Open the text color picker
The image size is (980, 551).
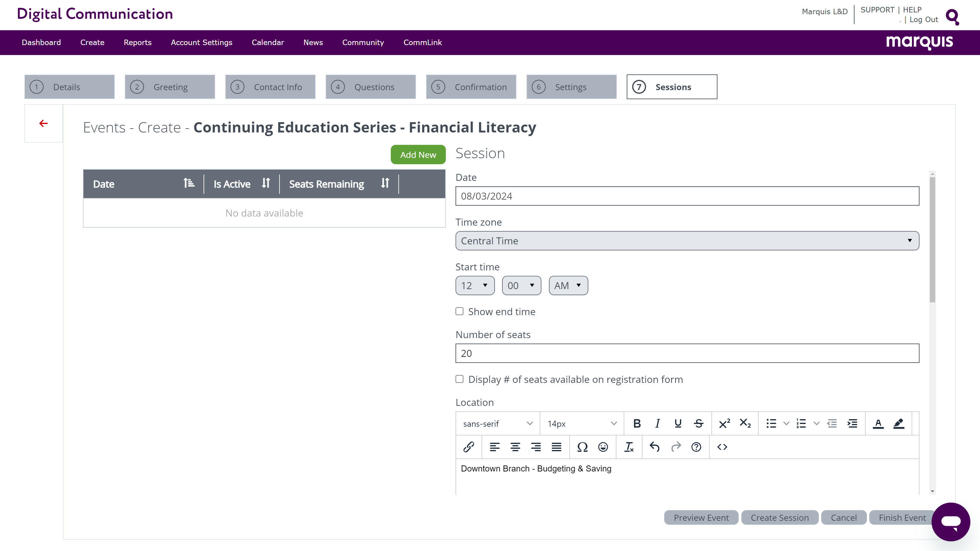tap(878, 423)
